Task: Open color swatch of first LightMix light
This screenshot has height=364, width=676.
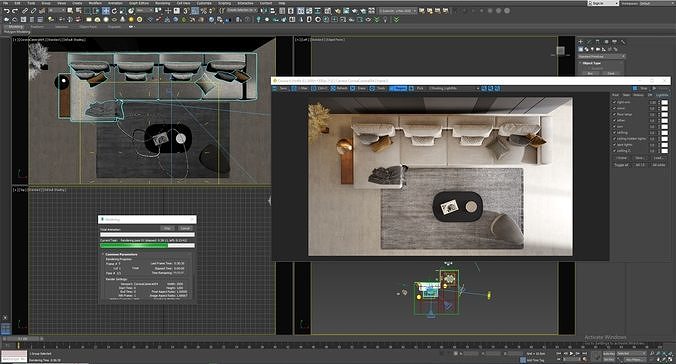Action: [664, 102]
